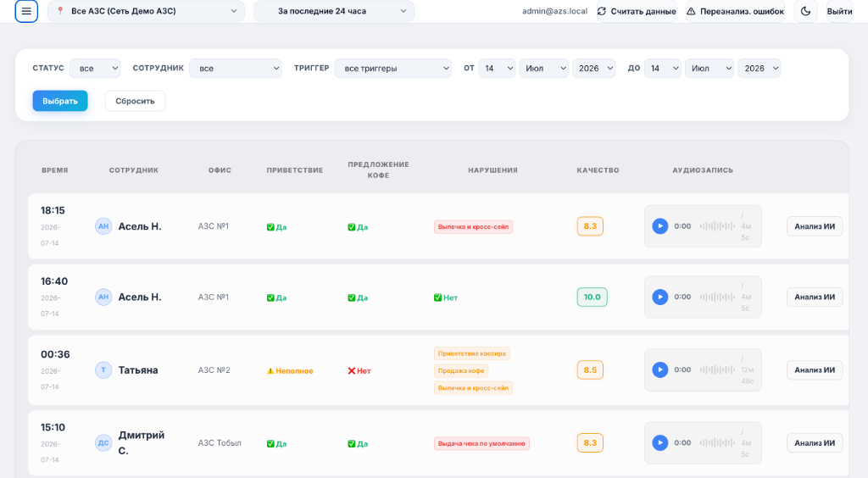Click the Аудиозапись column header

[703, 170]
